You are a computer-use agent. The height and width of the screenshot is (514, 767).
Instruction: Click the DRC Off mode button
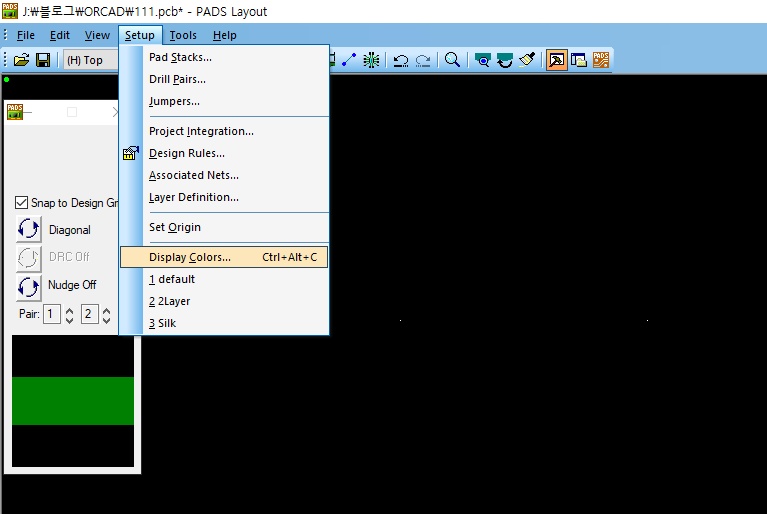point(28,257)
